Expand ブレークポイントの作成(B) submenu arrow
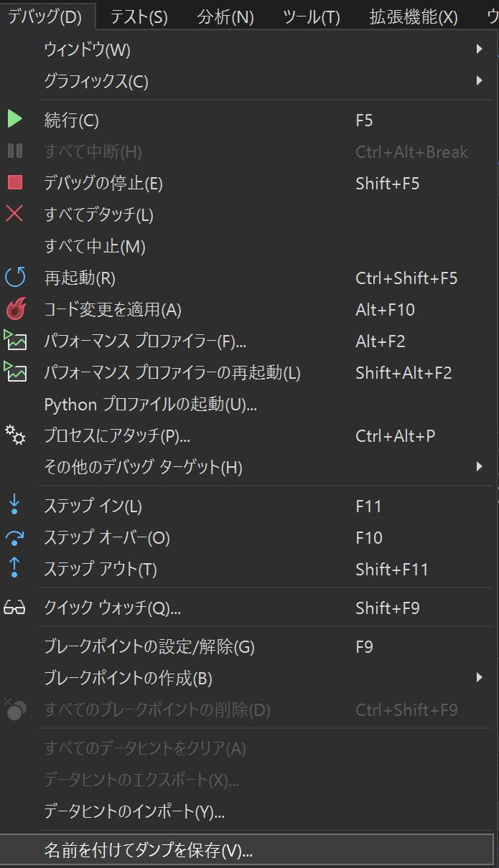 tap(479, 677)
